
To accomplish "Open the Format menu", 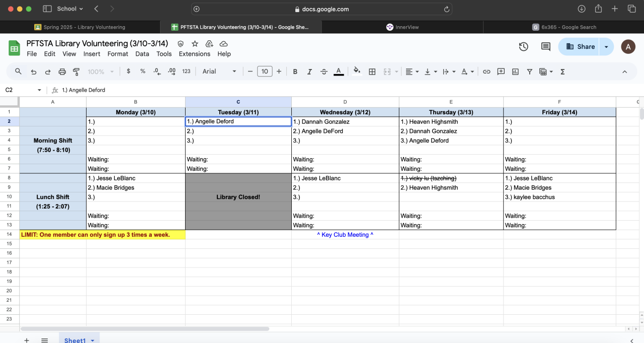I will pyautogui.click(x=117, y=54).
